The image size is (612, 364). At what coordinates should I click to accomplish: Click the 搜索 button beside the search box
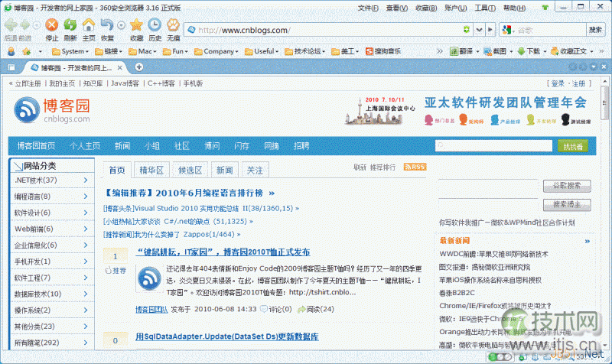point(595,30)
